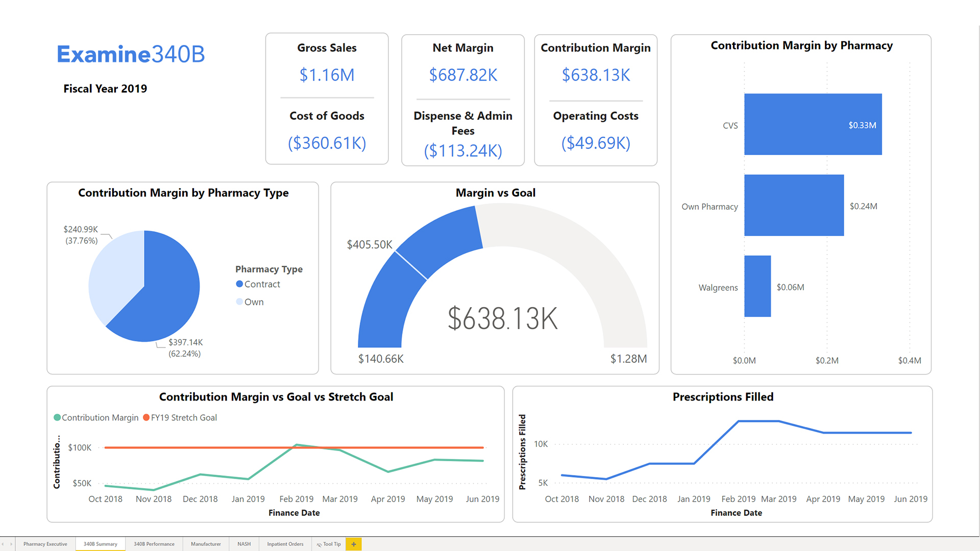980x551 pixels.
Task: Click the Contract legend label
Action: tap(262, 284)
